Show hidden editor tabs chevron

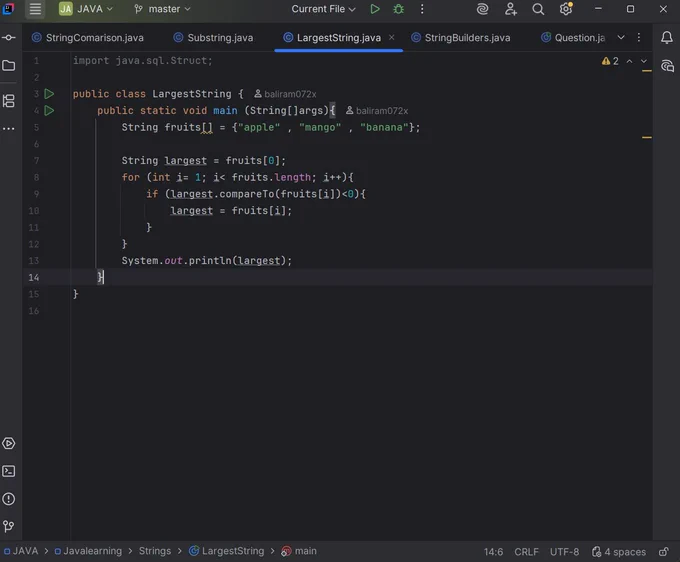click(621, 38)
